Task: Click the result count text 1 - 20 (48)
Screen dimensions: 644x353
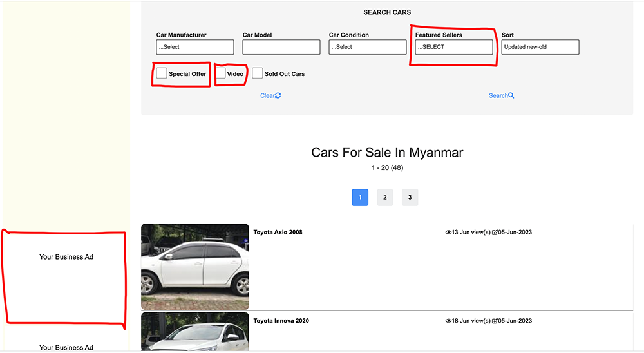Action: tap(387, 167)
